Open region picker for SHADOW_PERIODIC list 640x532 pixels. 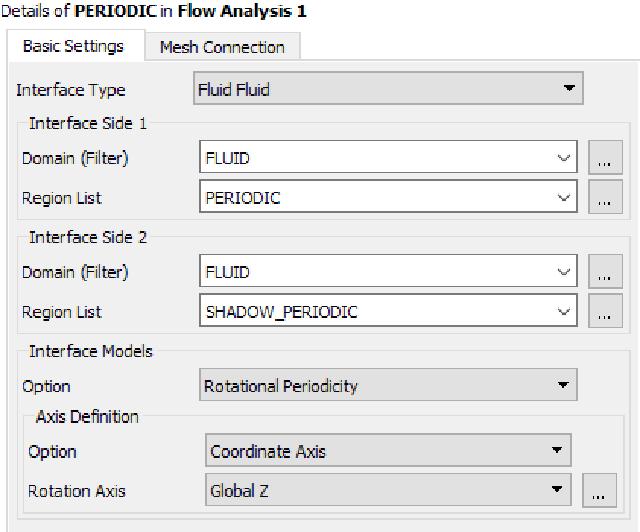pos(602,312)
